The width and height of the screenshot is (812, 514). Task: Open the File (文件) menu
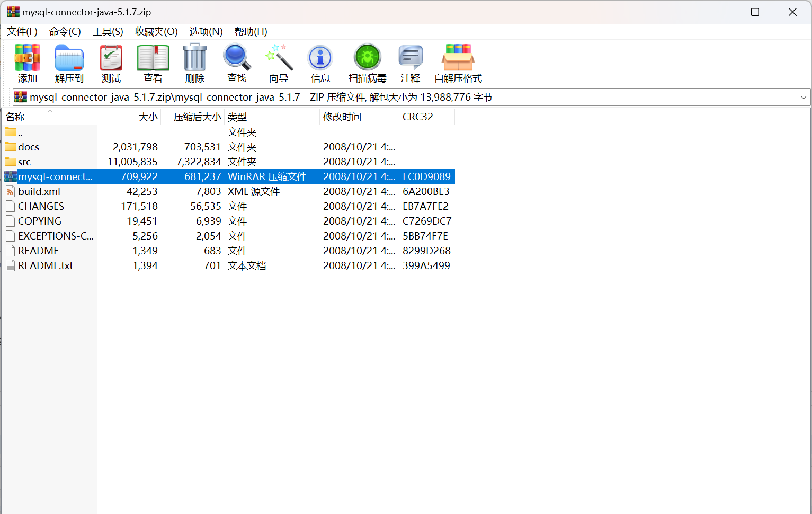click(x=22, y=32)
